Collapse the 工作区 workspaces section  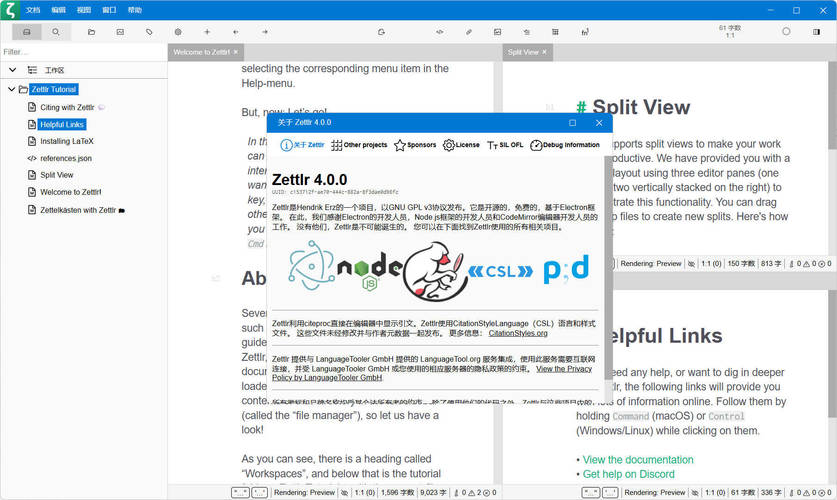click(12, 70)
